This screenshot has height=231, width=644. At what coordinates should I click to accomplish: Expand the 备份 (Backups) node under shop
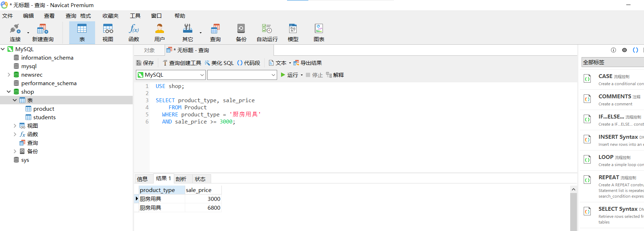[15, 151]
